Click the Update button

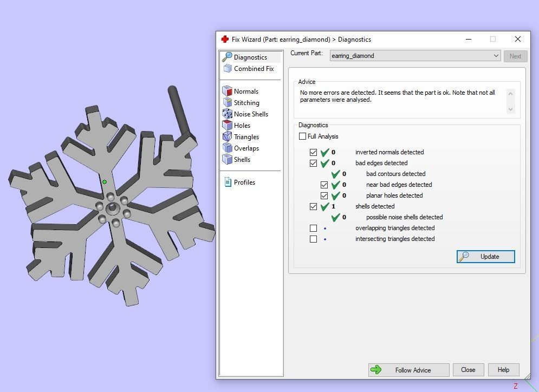(x=486, y=256)
